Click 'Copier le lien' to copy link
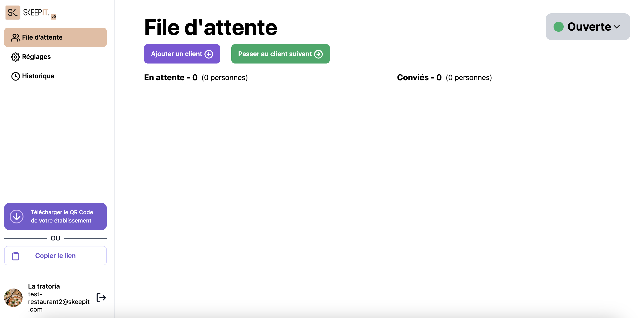Viewport: 644px width, 318px height. tap(55, 256)
